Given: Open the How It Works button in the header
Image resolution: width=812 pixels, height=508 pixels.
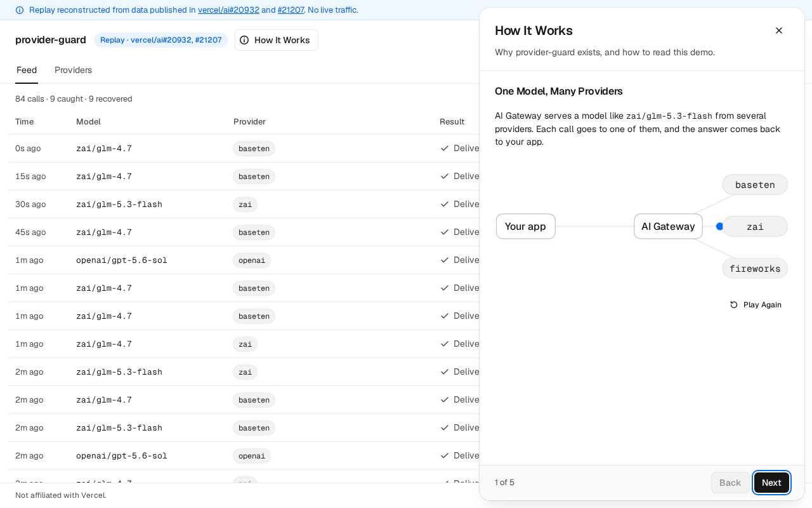Looking at the screenshot, I should pos(277,40).
